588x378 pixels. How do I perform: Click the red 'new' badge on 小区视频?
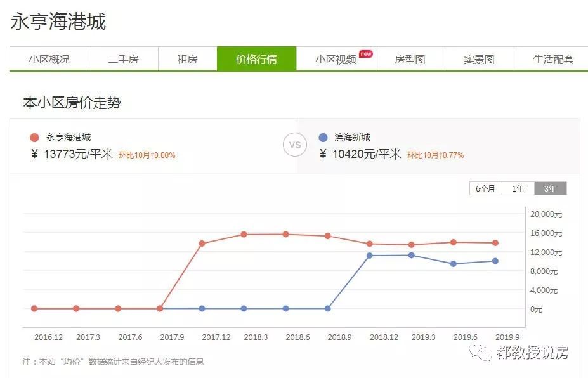point(366,54)
